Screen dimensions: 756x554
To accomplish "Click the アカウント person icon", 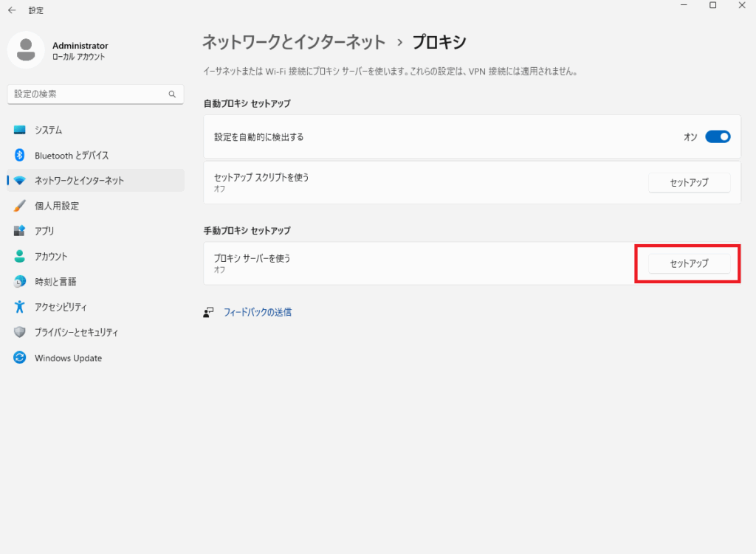I will (x=20, y=257).
